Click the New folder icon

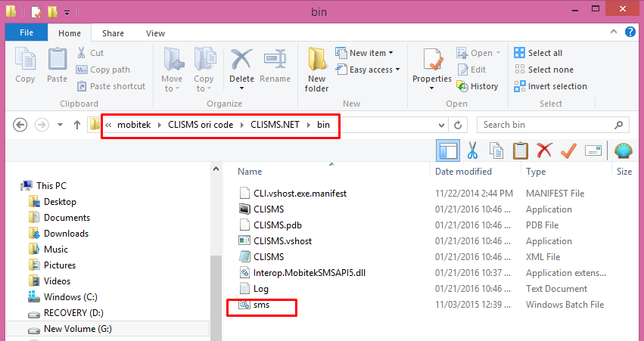316,60
